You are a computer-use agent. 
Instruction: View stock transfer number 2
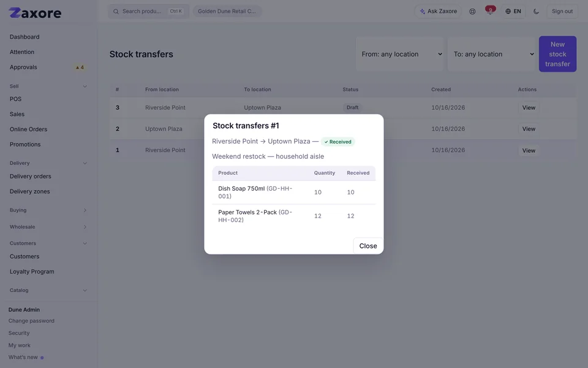click(529, 129)
